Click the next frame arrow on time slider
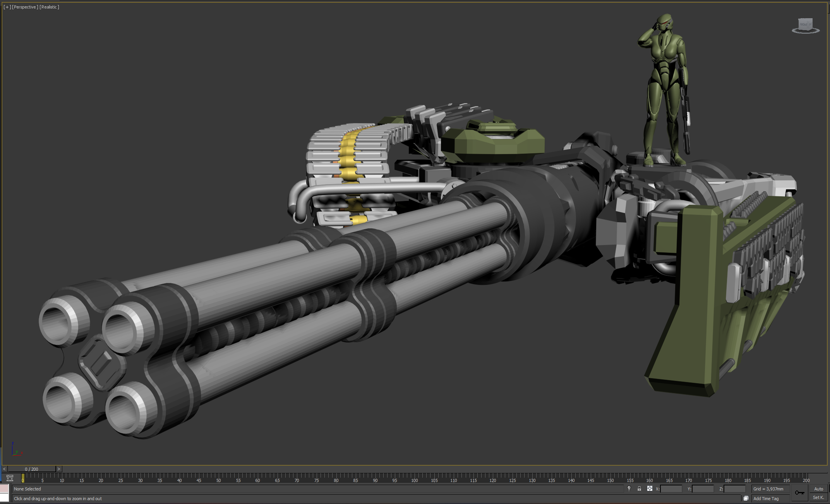 pos(59,469)
